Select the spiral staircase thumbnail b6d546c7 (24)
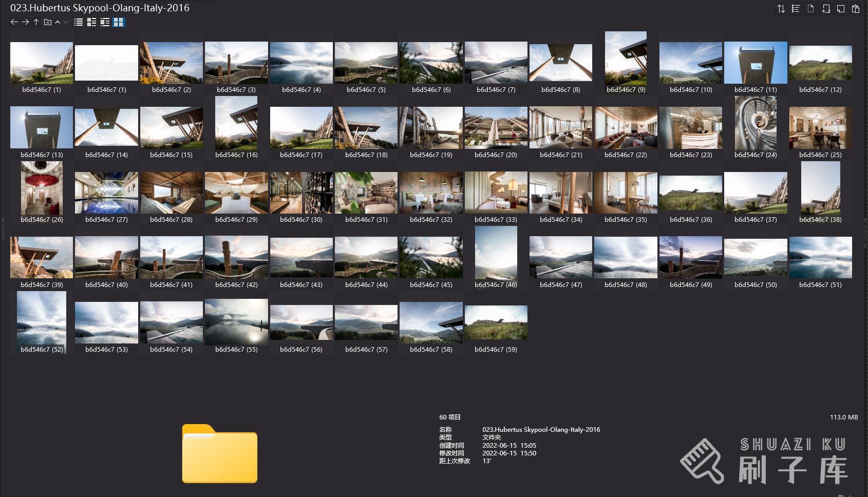The image size is (868, 497). [755, 127]
